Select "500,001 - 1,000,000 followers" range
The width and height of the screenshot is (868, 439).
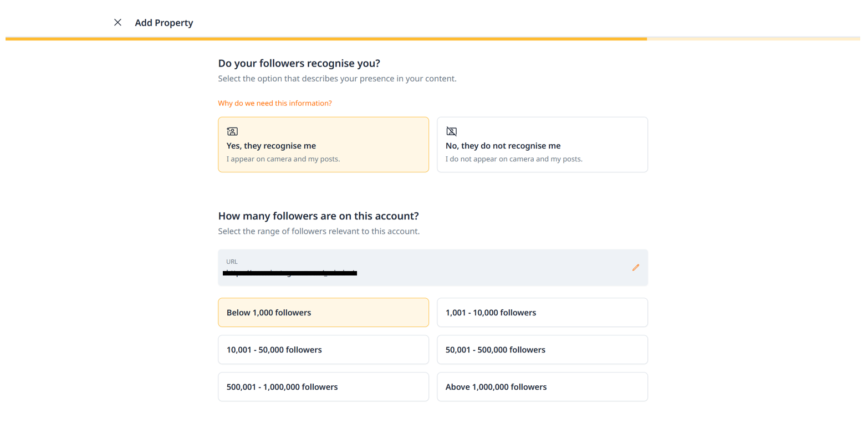[323, 387]
